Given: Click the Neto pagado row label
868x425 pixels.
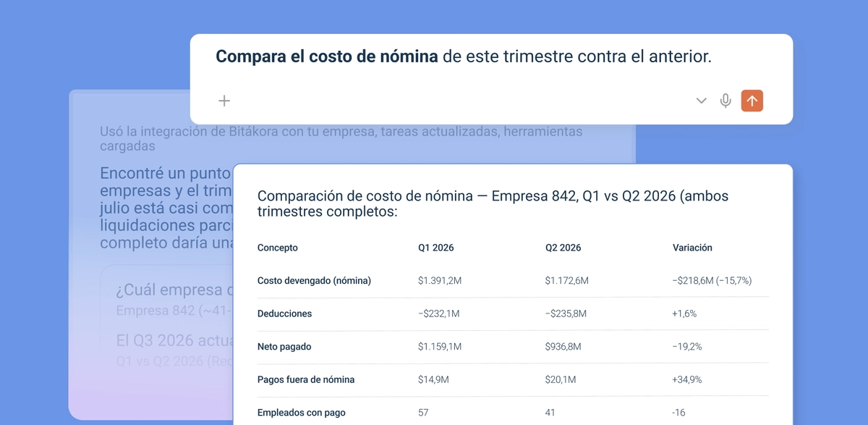Looking at the screenshot, I should [284, 347].
